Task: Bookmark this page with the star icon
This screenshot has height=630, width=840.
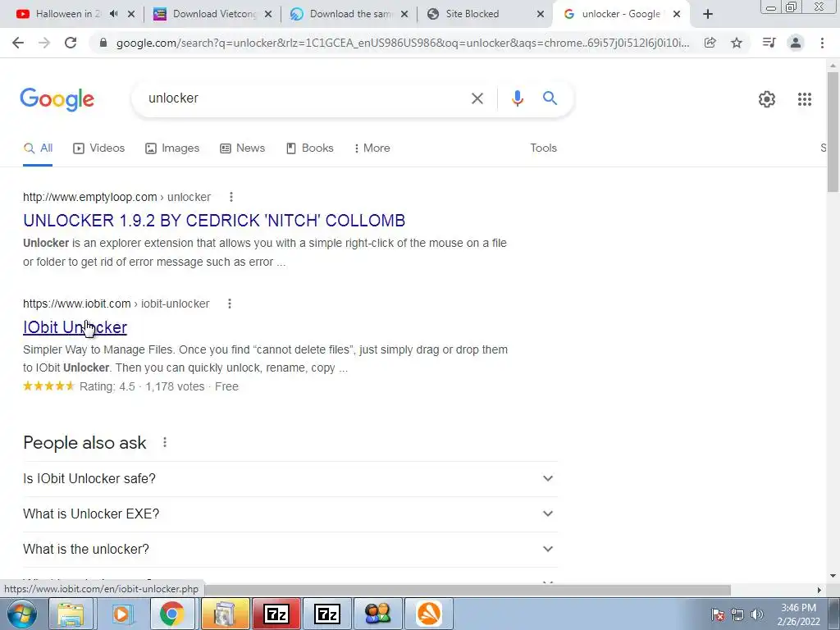Action: [x=737, y=43]
